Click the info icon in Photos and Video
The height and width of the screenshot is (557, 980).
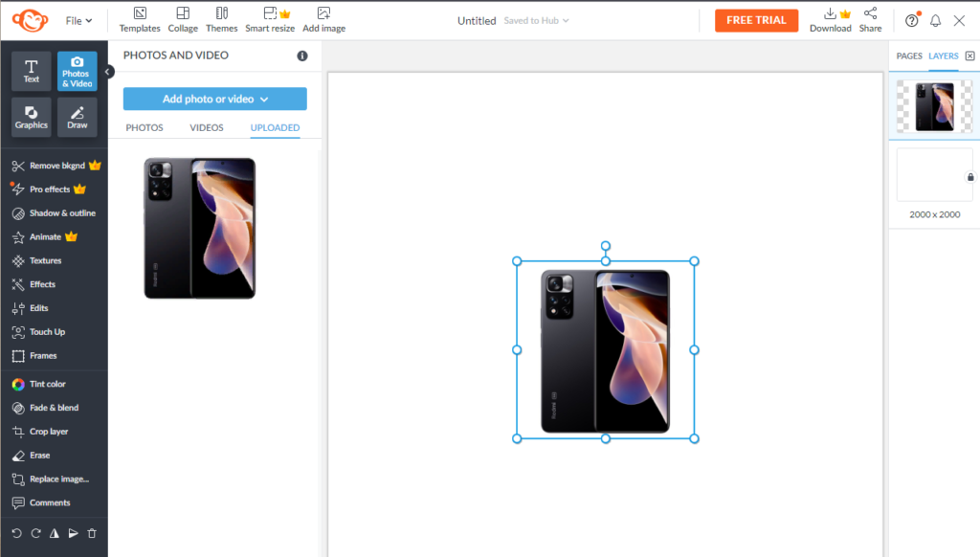(x=302, y=56)
